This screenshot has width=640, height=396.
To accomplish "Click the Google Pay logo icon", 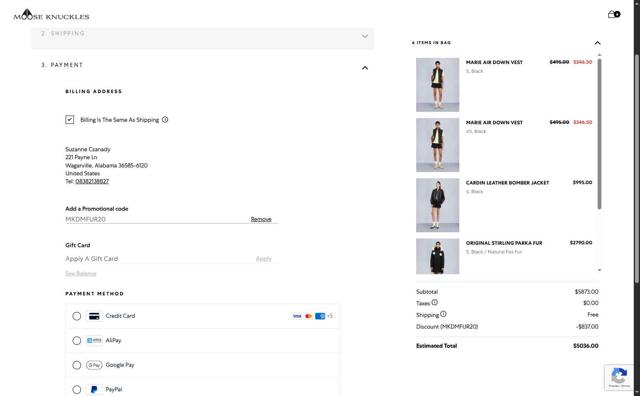I will [x=94, y=365].
